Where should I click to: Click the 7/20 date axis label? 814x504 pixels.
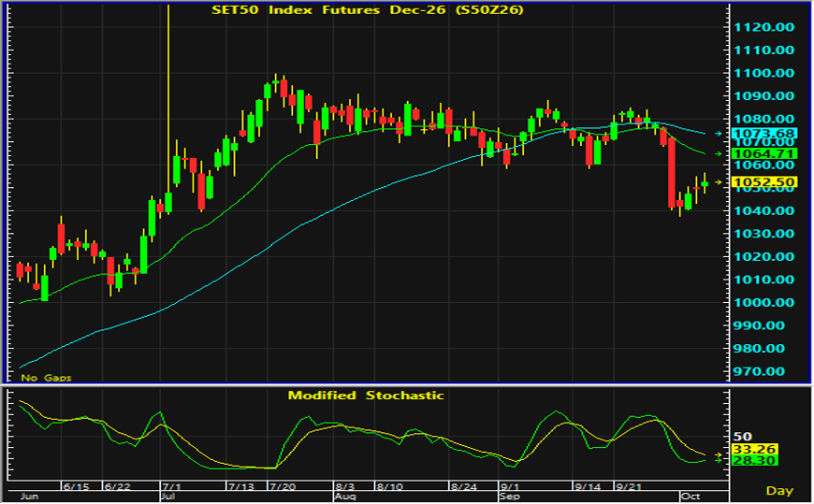point(283,487)
